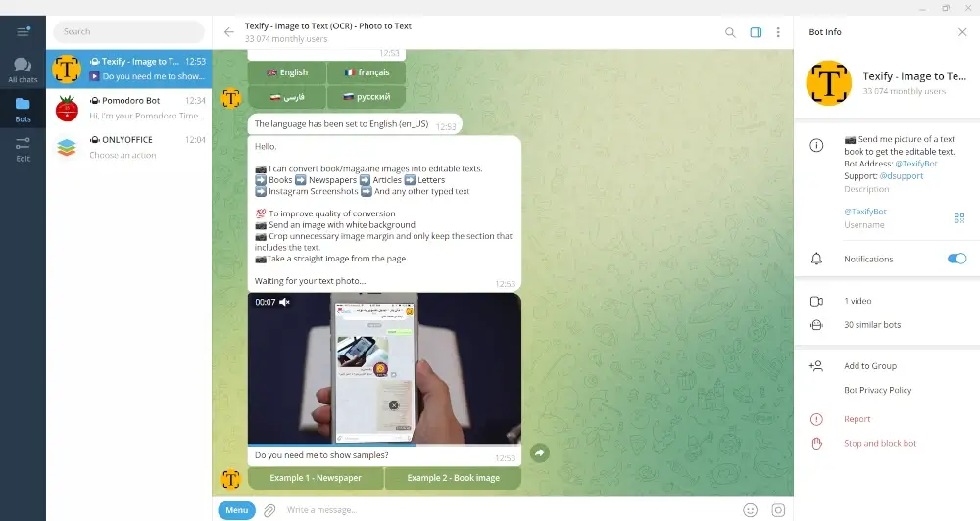Unmute the video sound icon
Image resolution: width=980 pixels, height=521 pixels.
[284, 302]
